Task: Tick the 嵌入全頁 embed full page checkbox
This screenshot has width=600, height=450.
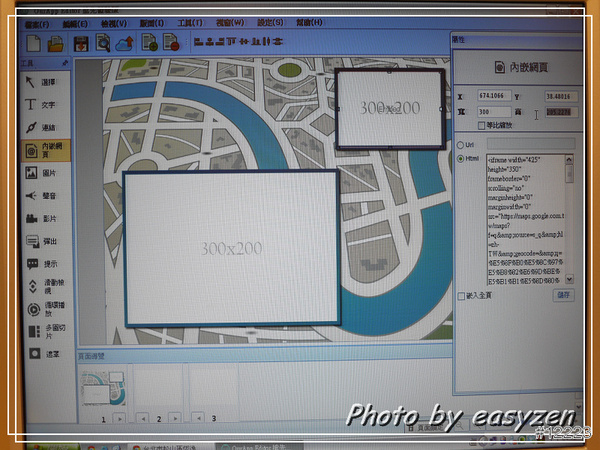Action: click(461, 296)
